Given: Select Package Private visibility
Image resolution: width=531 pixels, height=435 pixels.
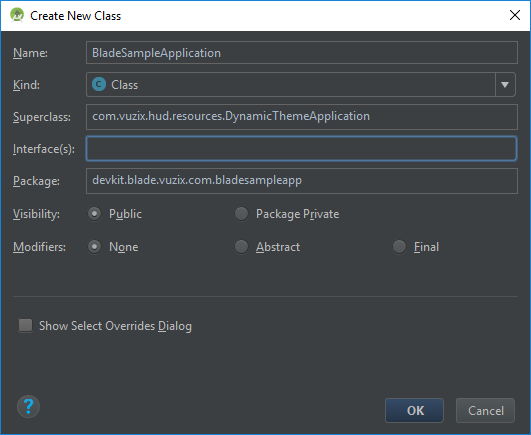Looking at the screenshot, I should click(241, 214).
